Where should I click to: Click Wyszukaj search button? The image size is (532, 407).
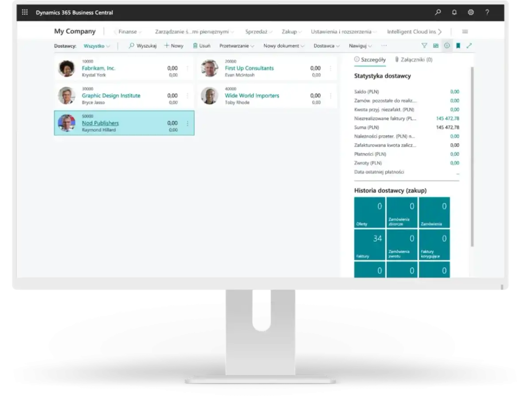(143, 46)
